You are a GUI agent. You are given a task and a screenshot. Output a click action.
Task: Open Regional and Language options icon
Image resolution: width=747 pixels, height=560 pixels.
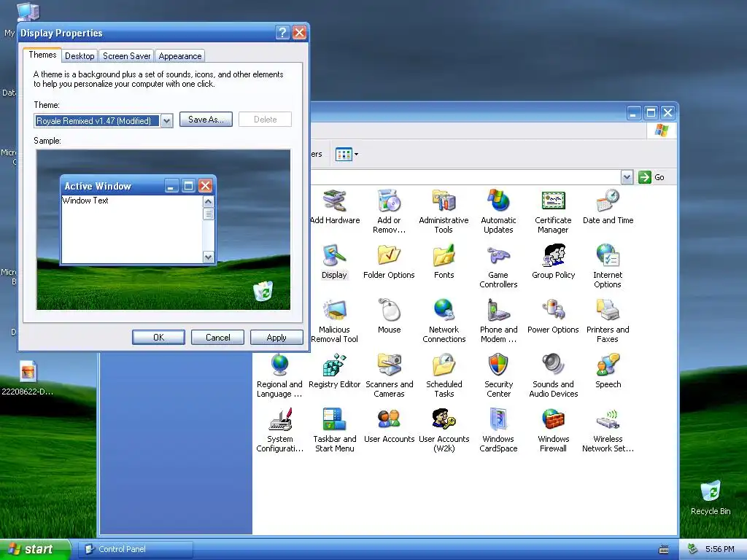279,376
